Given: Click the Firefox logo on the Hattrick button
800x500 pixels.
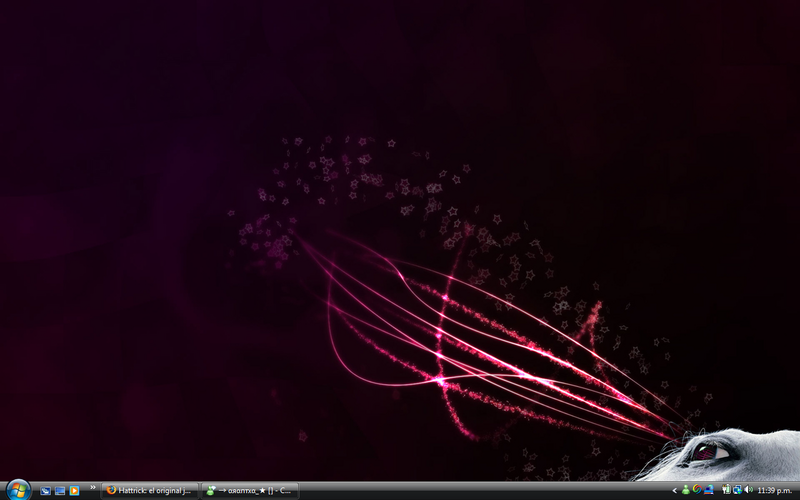Looking at the screenshot, I should (x=111, y=491).
